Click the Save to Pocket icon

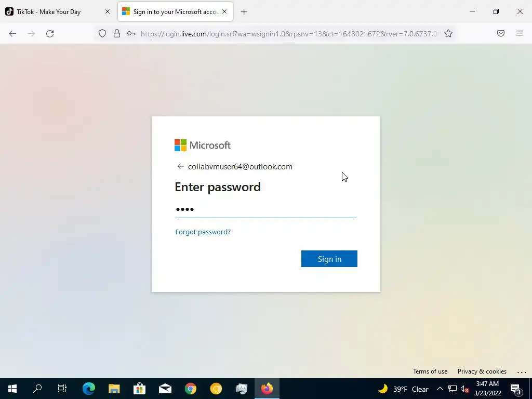point(501,33)
